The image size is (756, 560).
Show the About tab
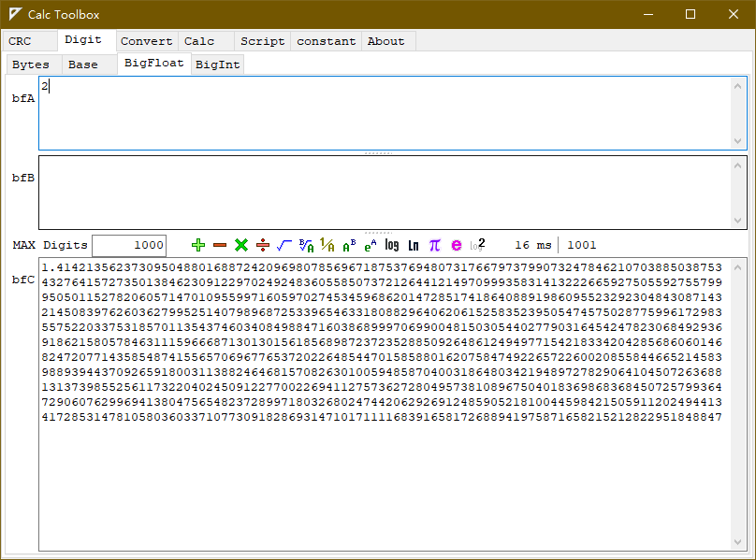coord(388,41)
